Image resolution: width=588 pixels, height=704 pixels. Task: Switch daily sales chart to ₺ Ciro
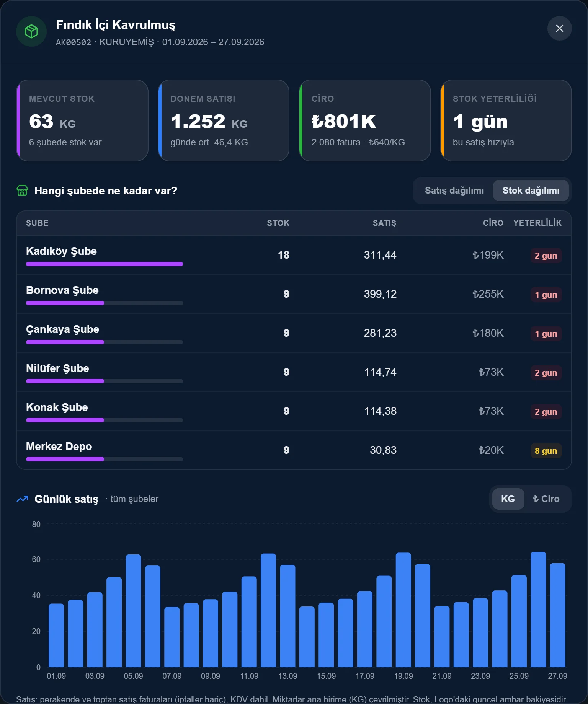(x=546, y=499)
